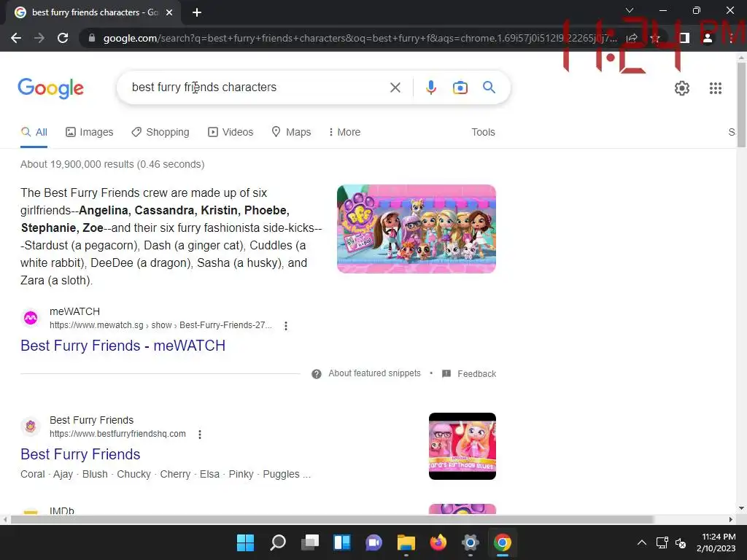Viewport: 747px width, 560px height.
Task: Switch to Shopping results
Action: coord(160,133)
